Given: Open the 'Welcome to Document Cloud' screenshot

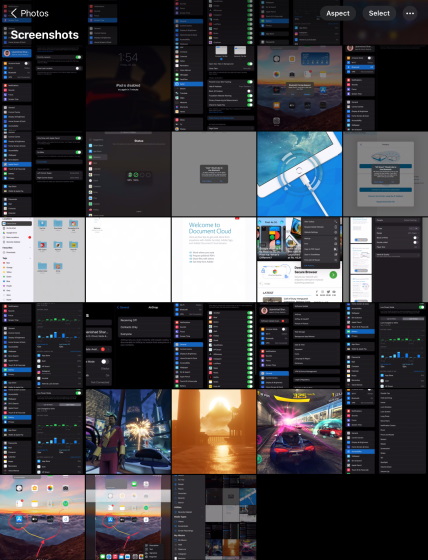Looking at the screenshot, I should point(214,260).
